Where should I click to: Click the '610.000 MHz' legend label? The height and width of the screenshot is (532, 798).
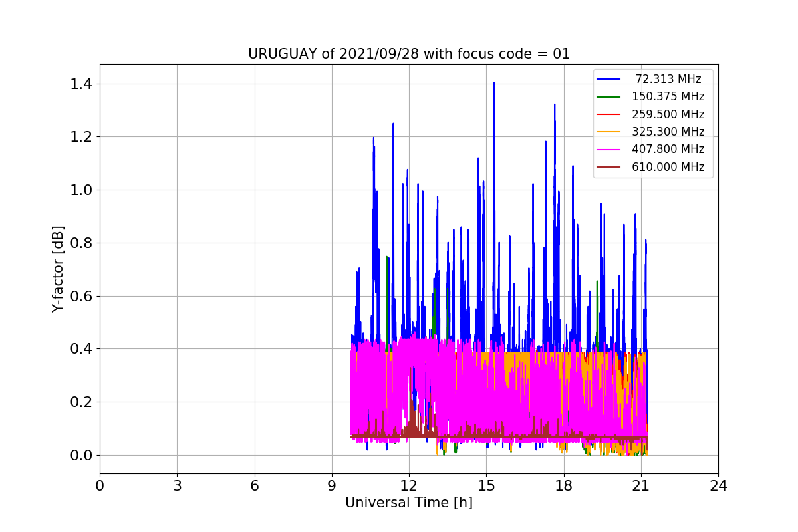668,167
